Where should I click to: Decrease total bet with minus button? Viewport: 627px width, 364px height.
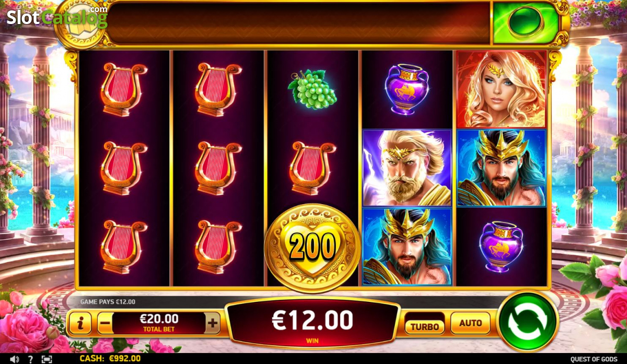pos(105,324)
